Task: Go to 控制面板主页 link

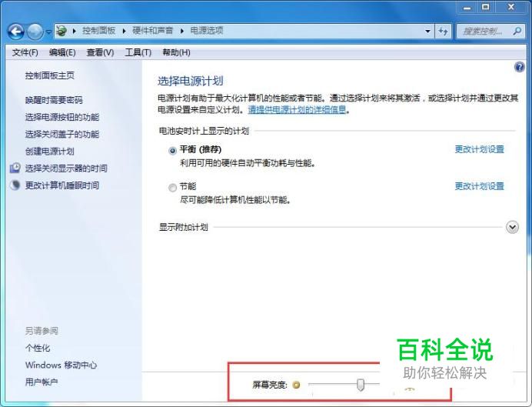Action: (x=49, y=75)
